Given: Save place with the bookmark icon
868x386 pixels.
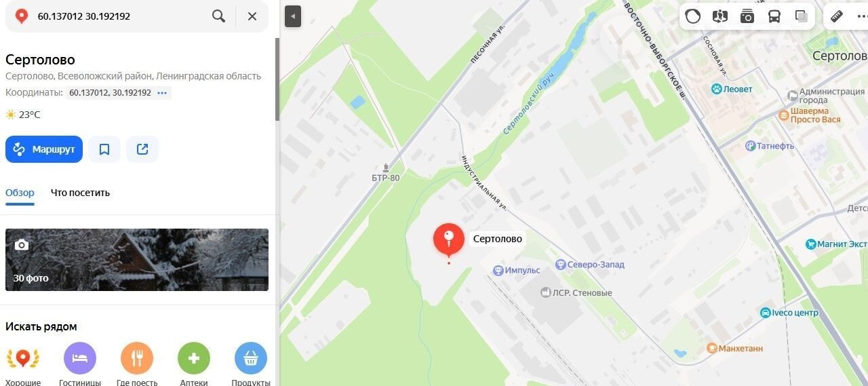Looking at the screenshot, I should tap(104, 149).
